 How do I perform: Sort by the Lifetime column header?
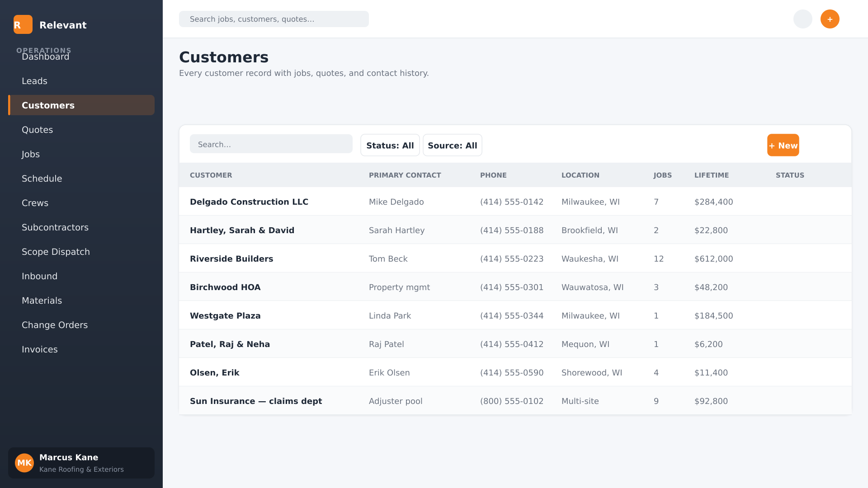712,175
